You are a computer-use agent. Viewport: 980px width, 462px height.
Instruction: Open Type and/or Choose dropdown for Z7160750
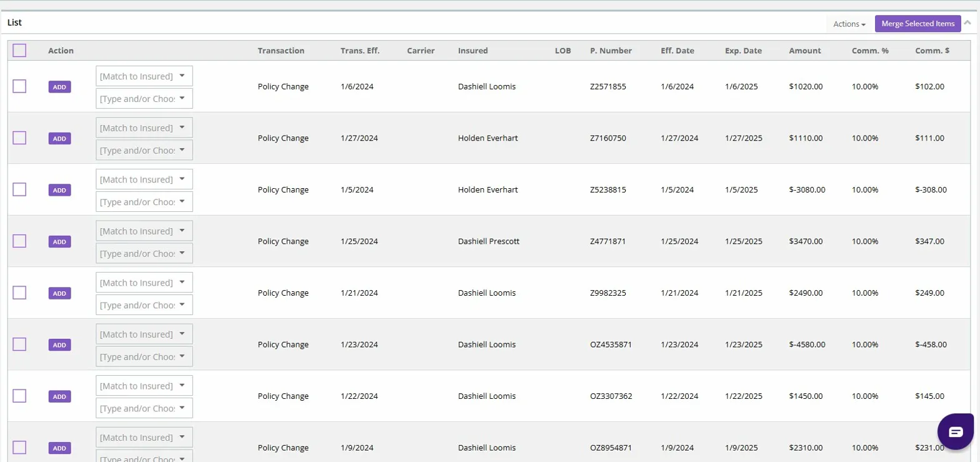pos(144,150)
